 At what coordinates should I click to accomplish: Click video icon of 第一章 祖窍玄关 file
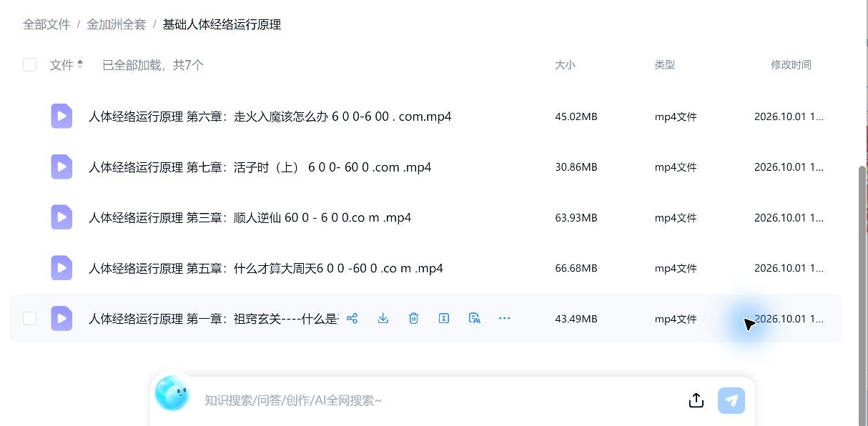(61, 318)
